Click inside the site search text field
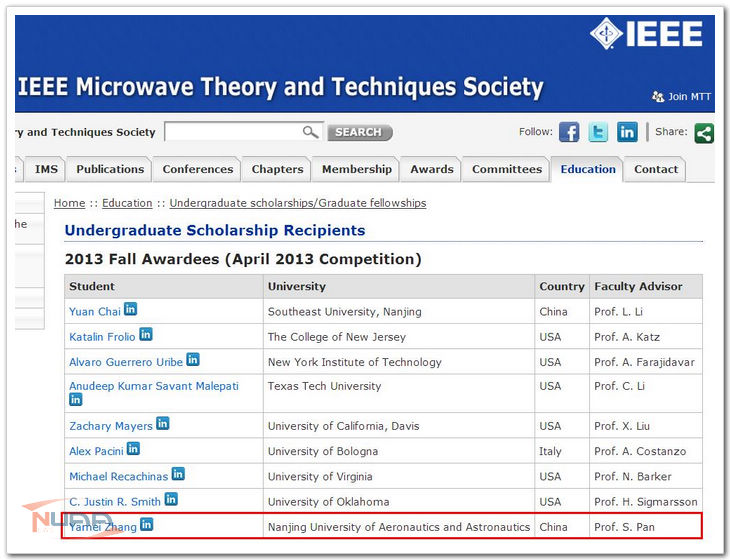Screen dimensions: 730x560 pyautogui.click(x=232, y=132)
